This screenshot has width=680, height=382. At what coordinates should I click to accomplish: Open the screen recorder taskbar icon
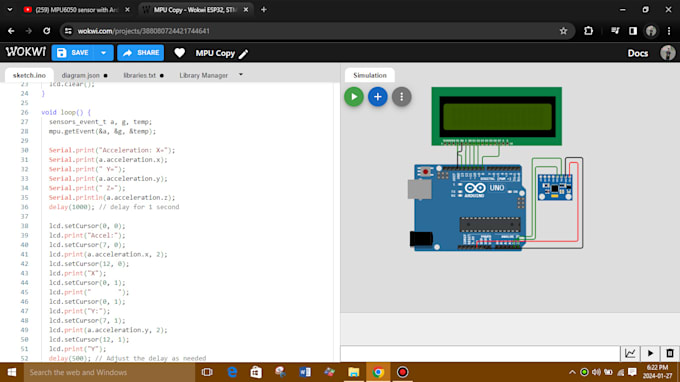coord(402,372)
